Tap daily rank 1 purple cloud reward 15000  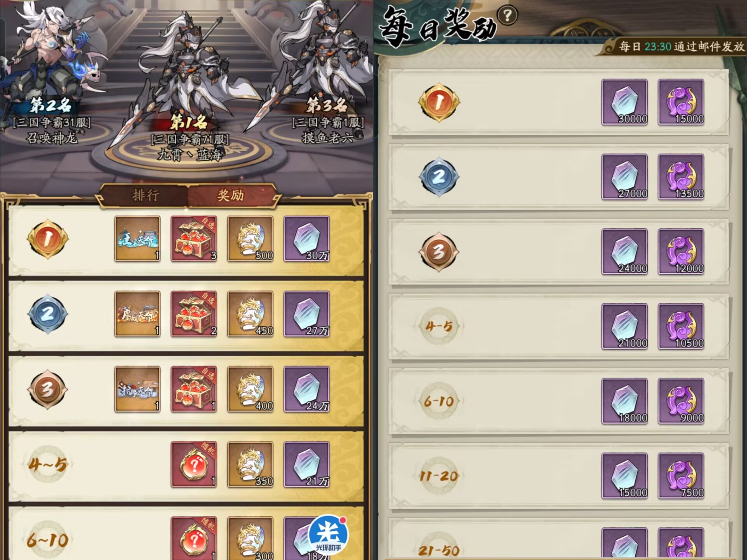[681, 102]
